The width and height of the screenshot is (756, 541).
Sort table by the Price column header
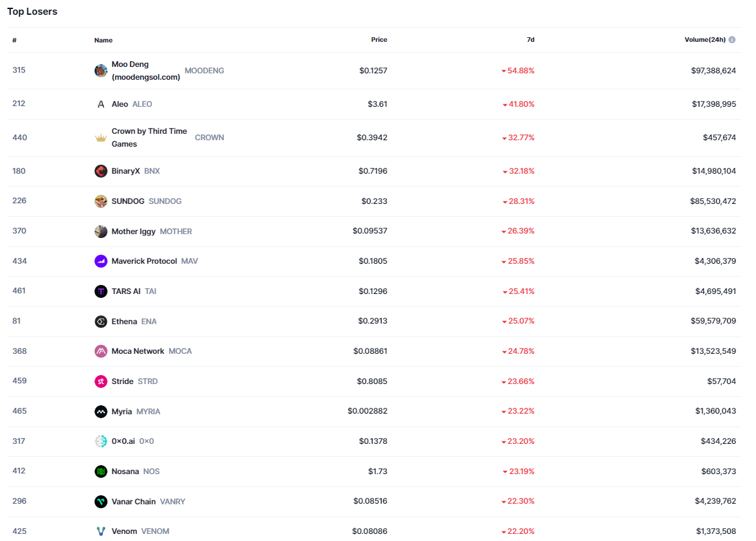tap(379, 40)
